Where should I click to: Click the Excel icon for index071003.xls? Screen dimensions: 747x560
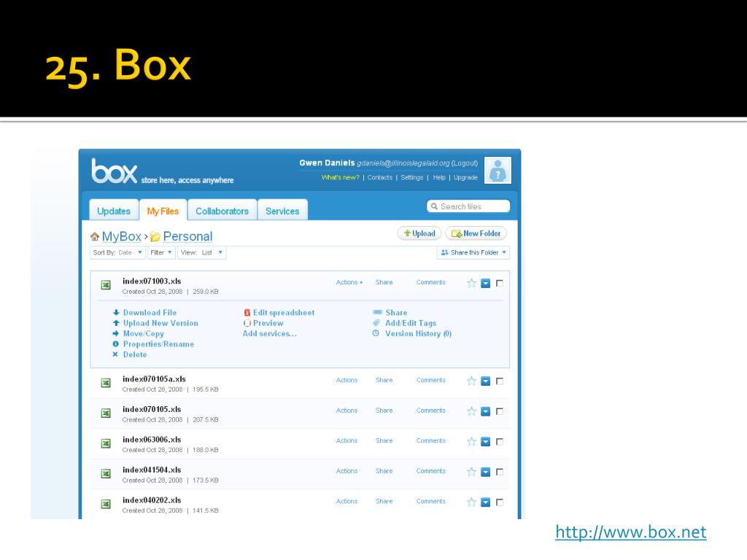click(x=106, y=285)
